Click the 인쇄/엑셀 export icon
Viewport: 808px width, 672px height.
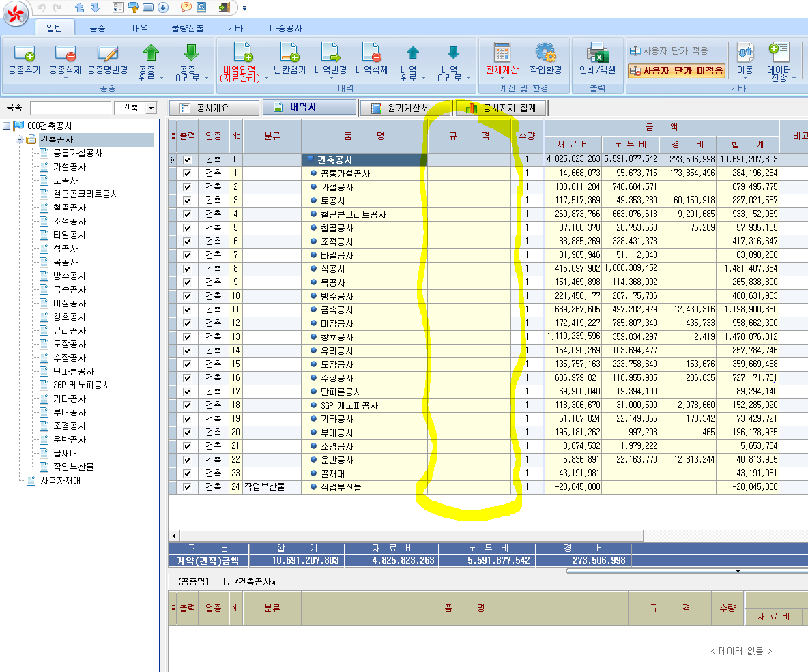click(x=597, y=54)
